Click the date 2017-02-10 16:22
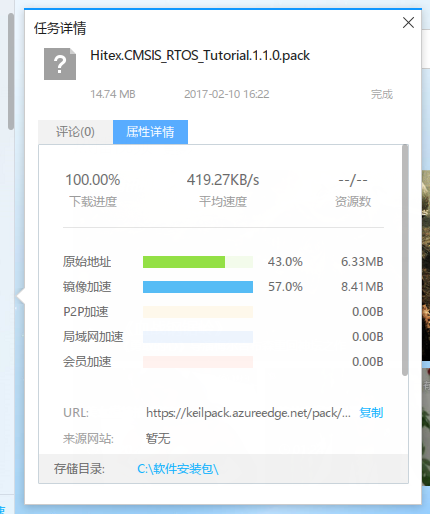Image resolution: width=430 pixels, height=514 pixels. pyautogui.click(x=227, y=94)
